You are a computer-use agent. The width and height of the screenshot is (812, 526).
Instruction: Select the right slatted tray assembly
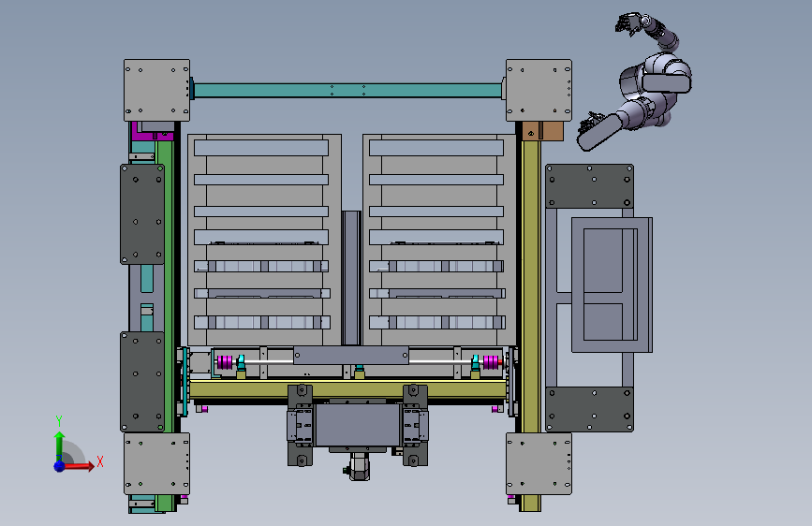point(439,240)
